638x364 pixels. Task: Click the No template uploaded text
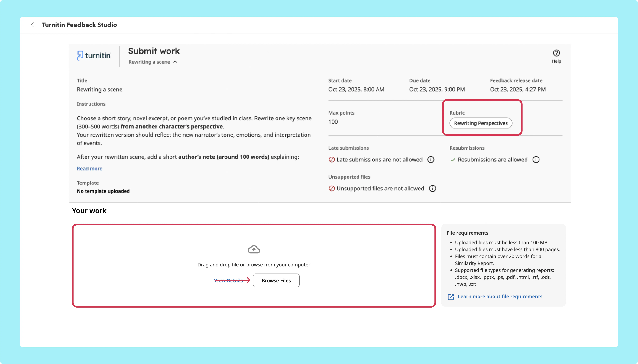coord(103,191)
